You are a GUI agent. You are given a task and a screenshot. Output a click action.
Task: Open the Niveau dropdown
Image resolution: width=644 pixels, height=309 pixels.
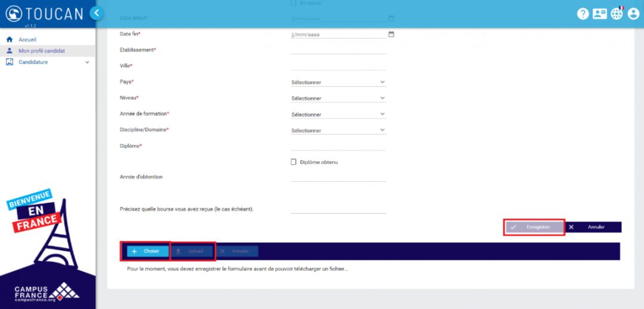click(x=338, y=98)
